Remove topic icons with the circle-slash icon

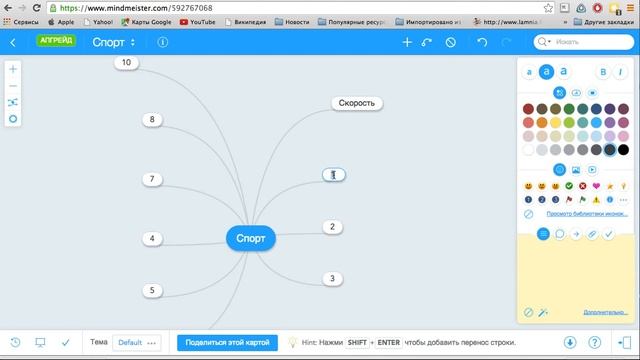tap(528, 214)
